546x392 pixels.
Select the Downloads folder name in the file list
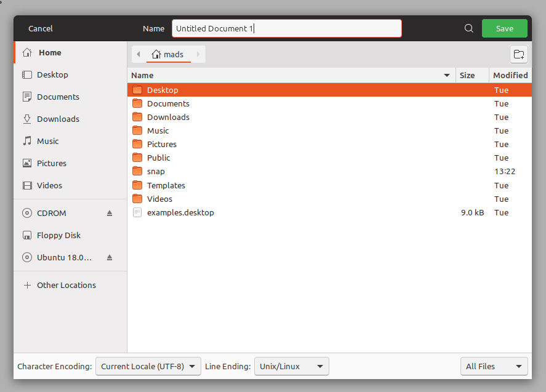pyautogui.click(x=168, y=117)
